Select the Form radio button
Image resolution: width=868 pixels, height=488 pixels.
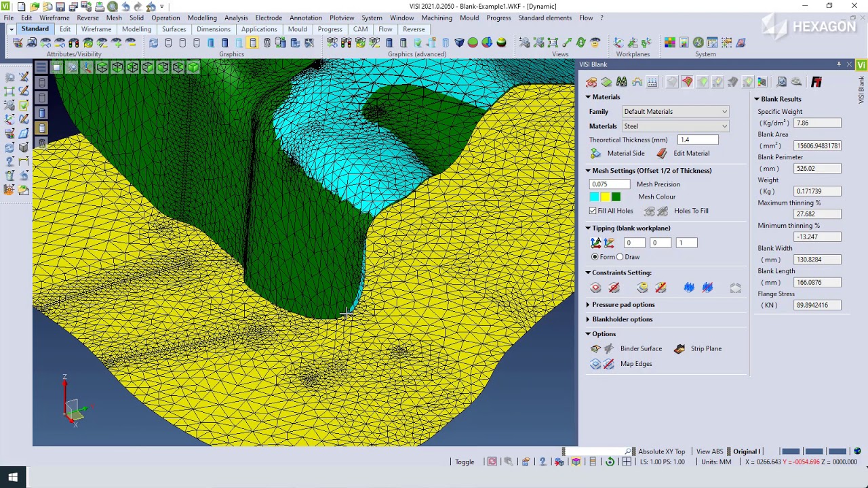click(x=595, y=257)
